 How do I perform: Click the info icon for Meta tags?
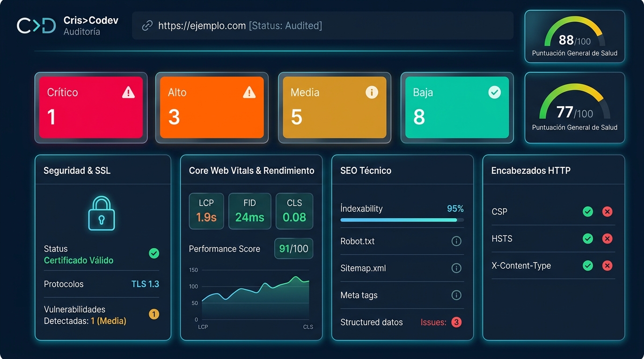point(456,295)
